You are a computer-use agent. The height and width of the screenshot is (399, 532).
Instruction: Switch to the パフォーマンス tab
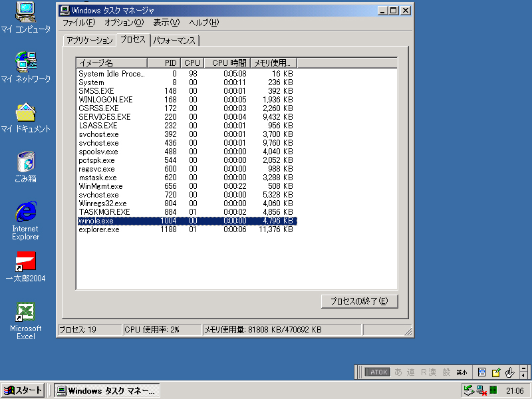click(174, 41)
